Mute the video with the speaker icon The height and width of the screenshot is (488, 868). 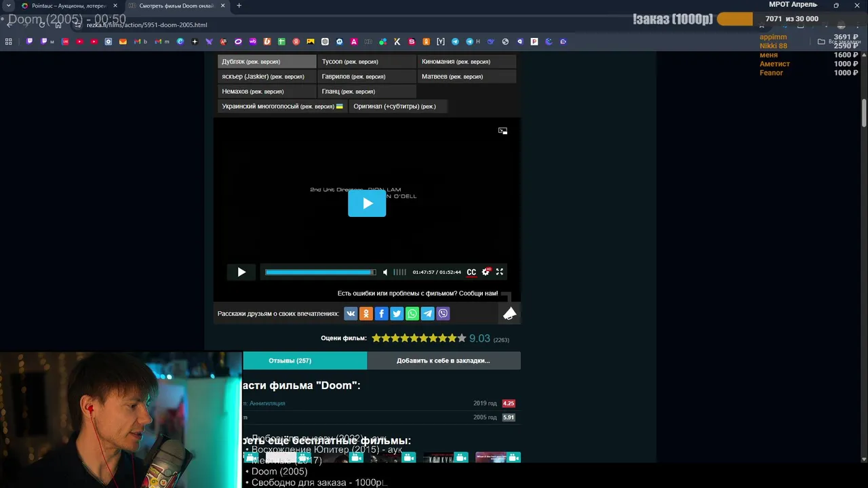coord(385,272)
